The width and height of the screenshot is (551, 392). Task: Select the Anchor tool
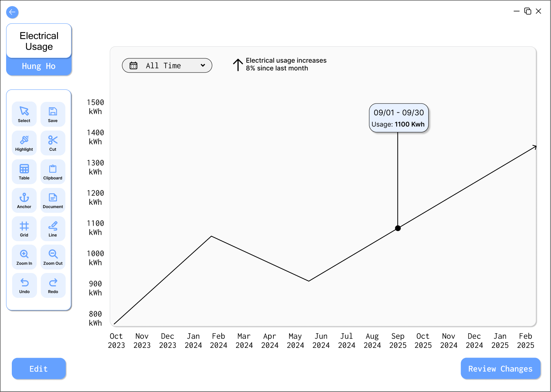point(24,200)
